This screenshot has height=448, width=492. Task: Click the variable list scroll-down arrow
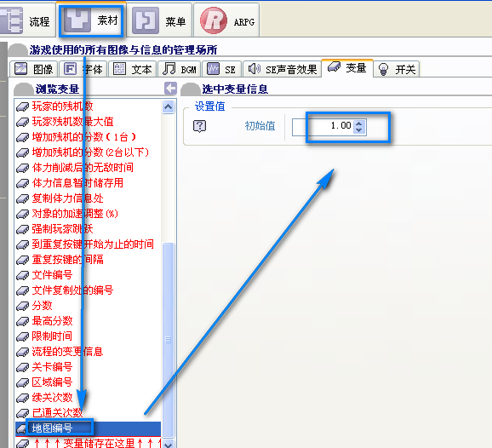click(x=169, y=445)
